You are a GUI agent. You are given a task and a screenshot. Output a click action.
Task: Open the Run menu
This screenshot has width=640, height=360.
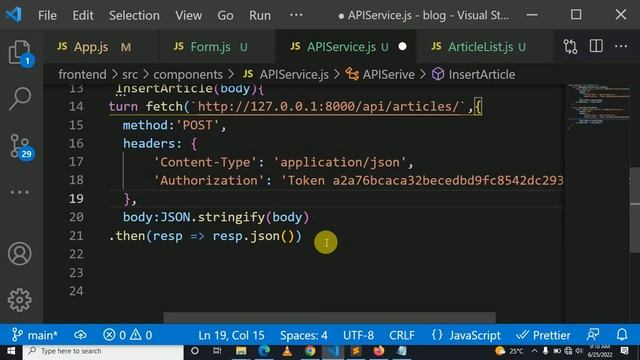click(260, 16)
